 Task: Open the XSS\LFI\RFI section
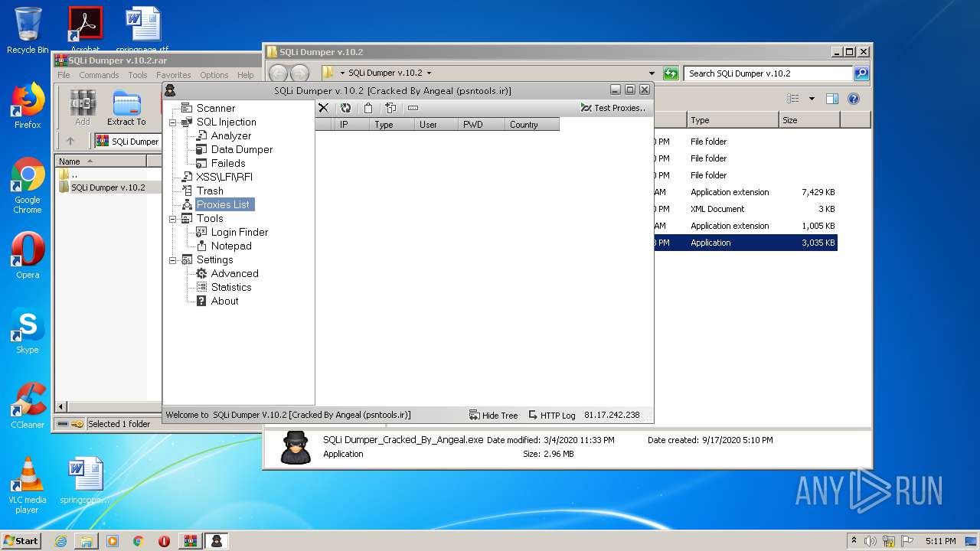[x=224, y=177]
